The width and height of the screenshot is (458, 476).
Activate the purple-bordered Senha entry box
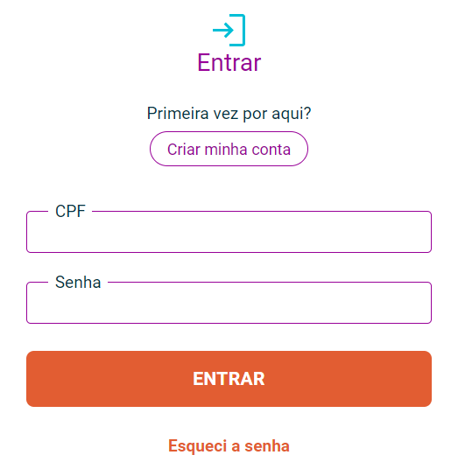229,303
